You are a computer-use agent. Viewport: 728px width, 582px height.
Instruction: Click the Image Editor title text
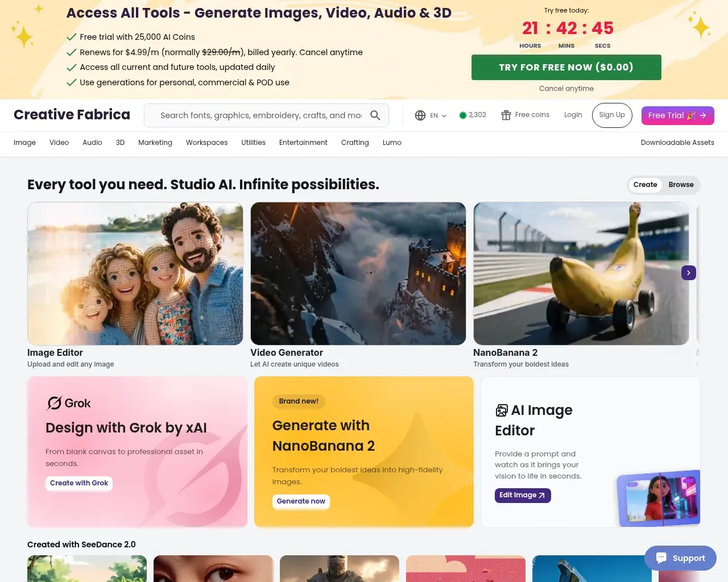pos(55,352)
